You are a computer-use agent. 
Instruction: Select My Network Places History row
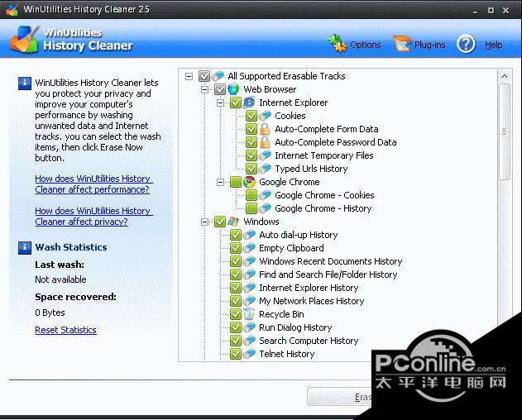coord(312,301)
